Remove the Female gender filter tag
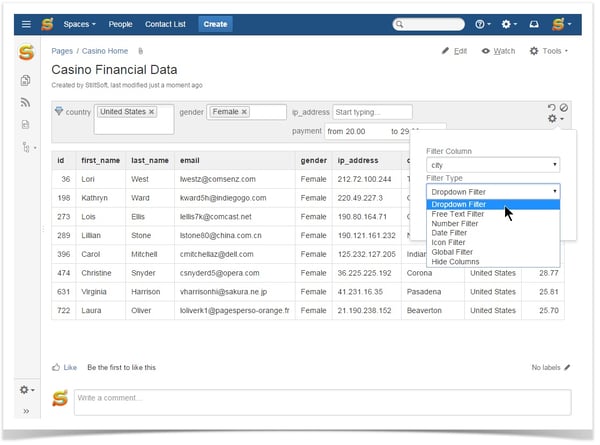The image size is (600, 445). 244,112
